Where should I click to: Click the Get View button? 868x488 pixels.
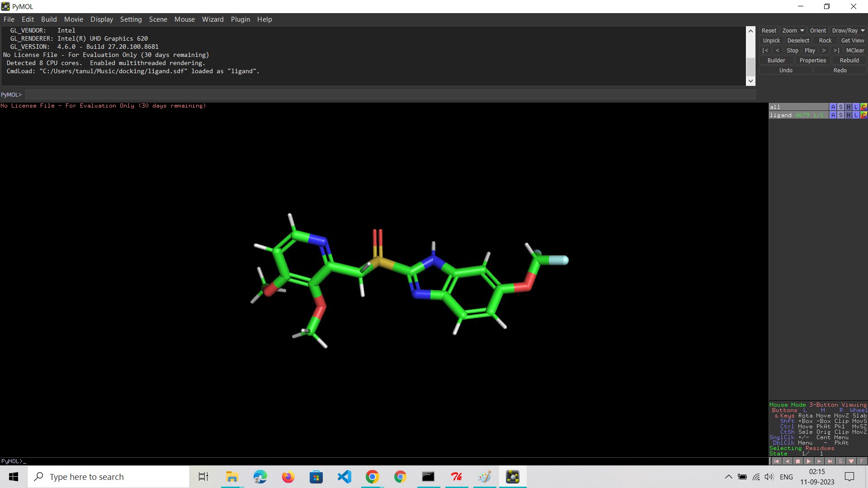[853, 41]
